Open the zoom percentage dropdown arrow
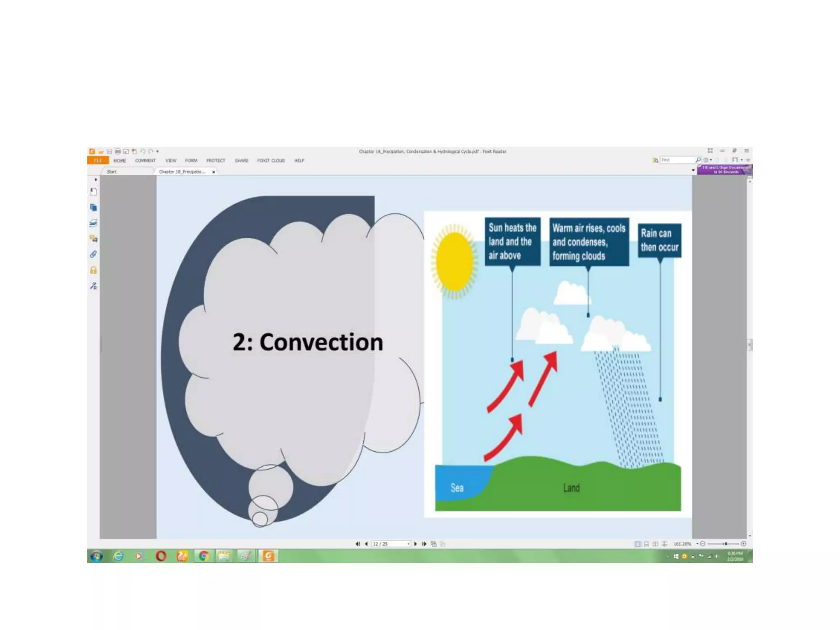The width and height of the screenshot is (840, 630). pyautogui.click(x=697, y=544)
